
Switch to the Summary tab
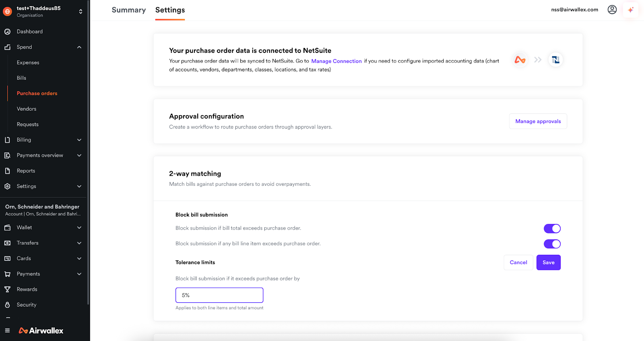129,10
